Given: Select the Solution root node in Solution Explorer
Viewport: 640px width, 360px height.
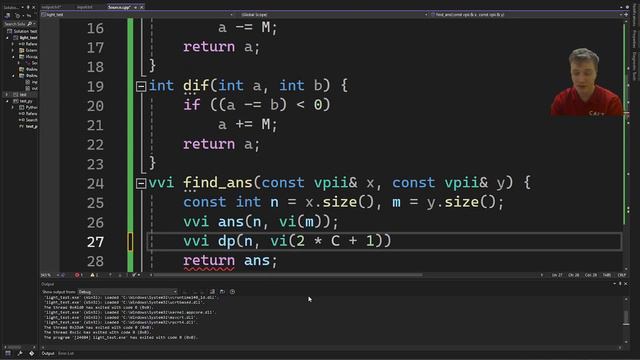Looking at the screenshot, I should 22,31.
